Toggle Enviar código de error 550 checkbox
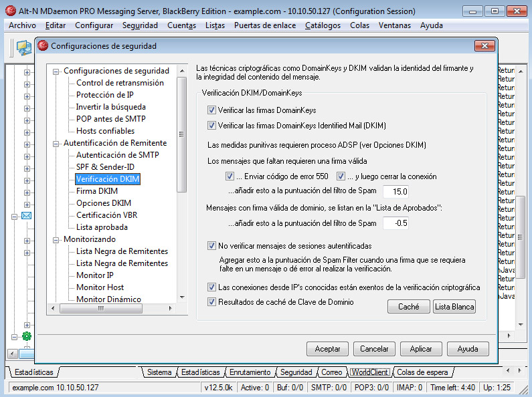This screenshot has height=397, width=532. 230,176
